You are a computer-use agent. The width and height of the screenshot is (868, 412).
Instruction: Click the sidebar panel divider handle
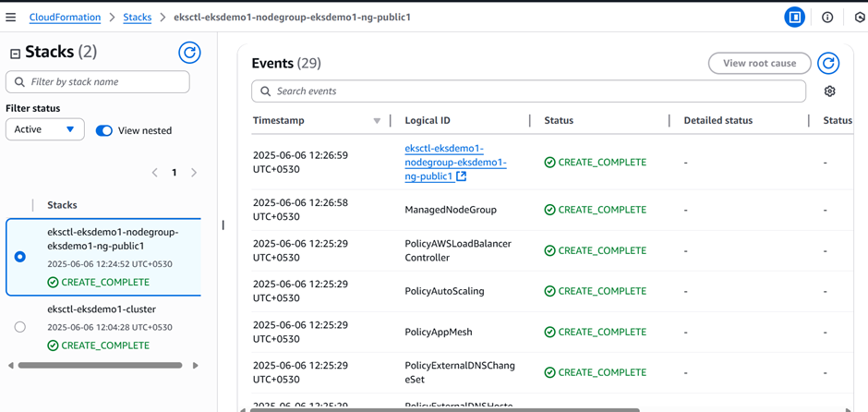point(223,224)
